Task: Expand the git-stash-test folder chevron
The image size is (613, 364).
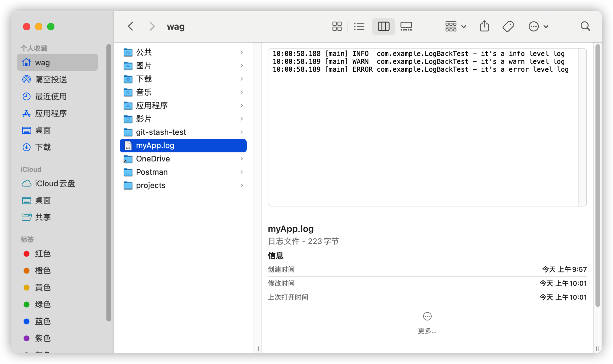Action: pyautogui.click(x=242, y=132)
